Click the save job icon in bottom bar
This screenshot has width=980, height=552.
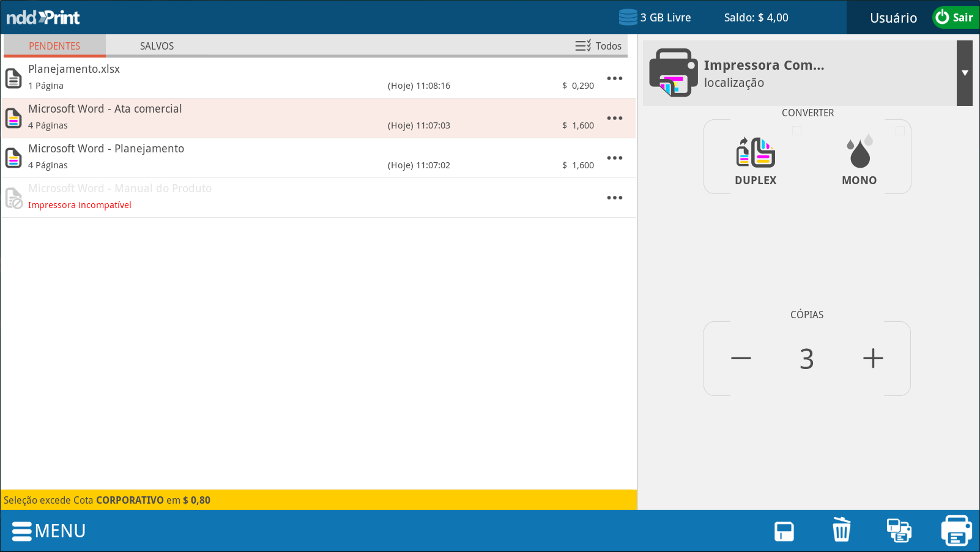[784, 531]
